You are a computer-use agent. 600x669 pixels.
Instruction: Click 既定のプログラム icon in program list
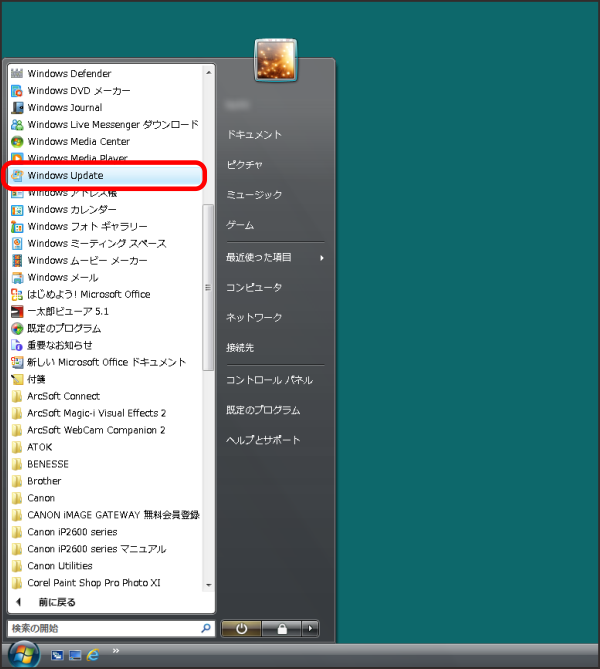coord(17,329)
